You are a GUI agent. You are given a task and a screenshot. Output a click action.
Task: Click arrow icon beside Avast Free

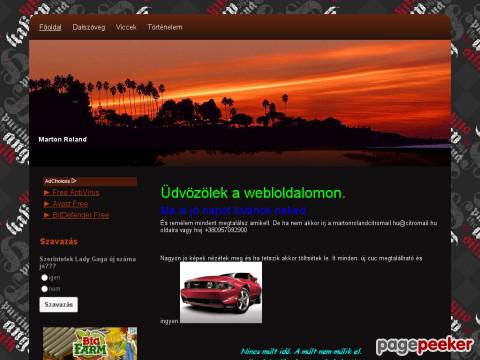[x=47, y=204]
